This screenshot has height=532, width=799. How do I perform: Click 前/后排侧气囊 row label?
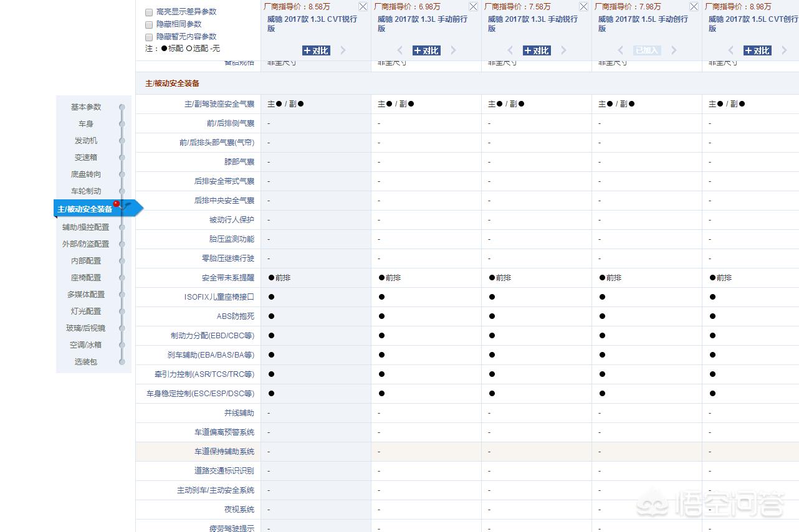(231, 123)
